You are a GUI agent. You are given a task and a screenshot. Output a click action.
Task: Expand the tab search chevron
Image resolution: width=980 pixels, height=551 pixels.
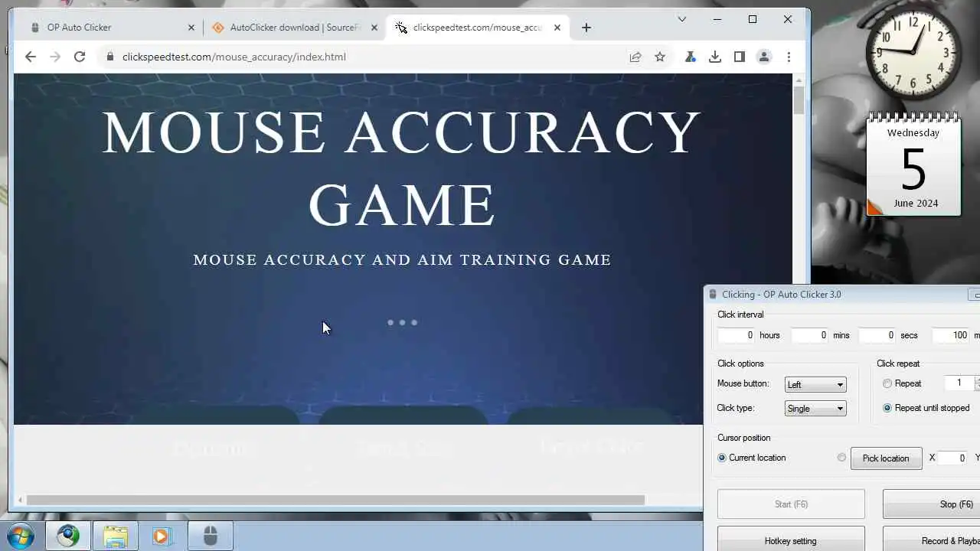pos(682,19)
